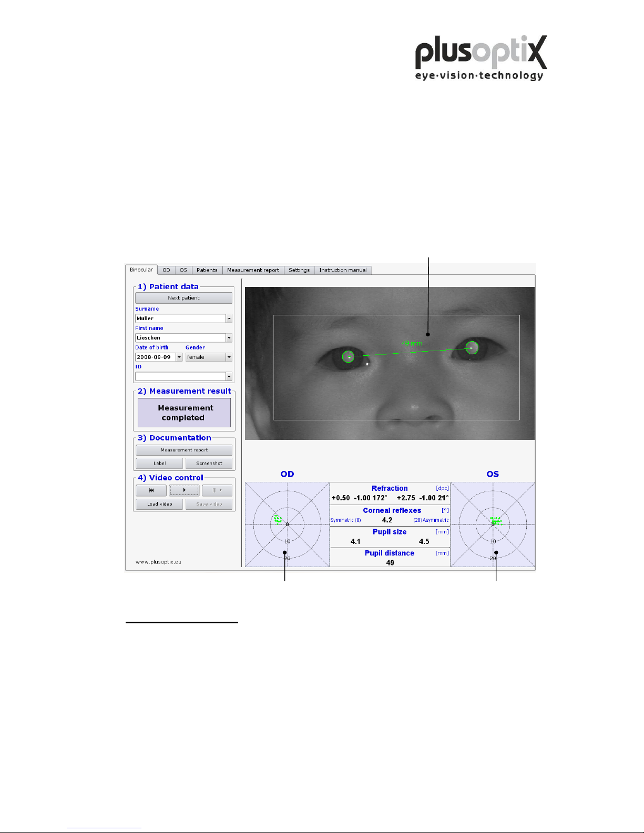
Task: Open the OS tab
Action: tap(183, 270)
